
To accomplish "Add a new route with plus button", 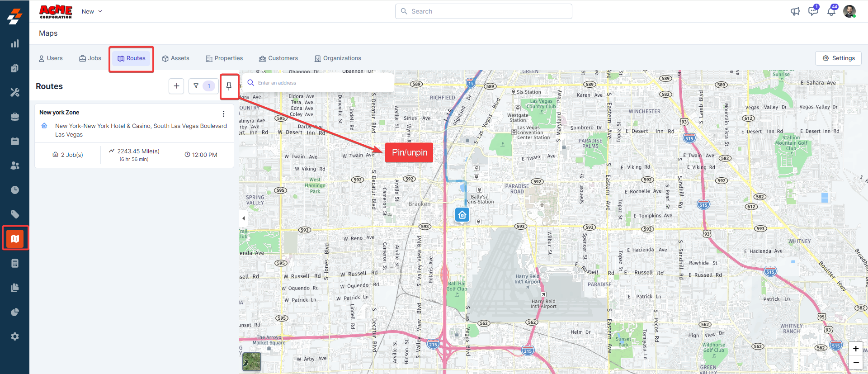I will tap(176, 86).
